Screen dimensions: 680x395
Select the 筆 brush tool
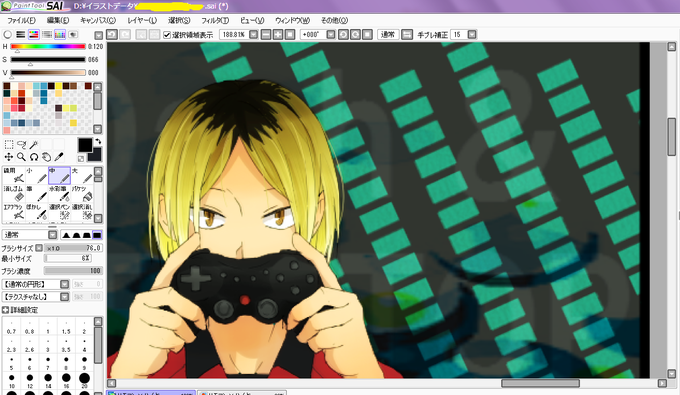[36, 193]
